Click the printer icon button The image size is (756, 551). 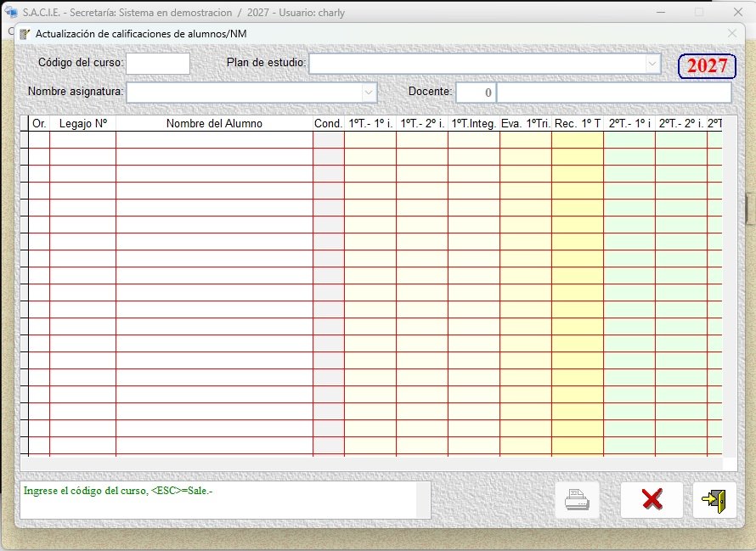(577, 500)
